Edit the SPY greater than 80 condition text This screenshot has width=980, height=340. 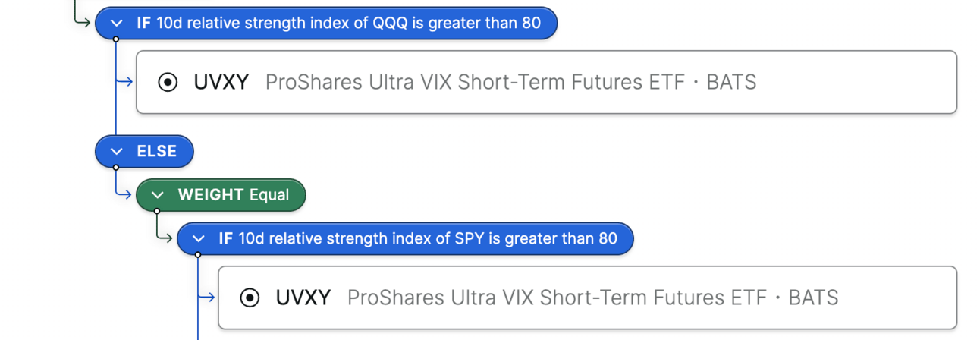click(427, 239)
